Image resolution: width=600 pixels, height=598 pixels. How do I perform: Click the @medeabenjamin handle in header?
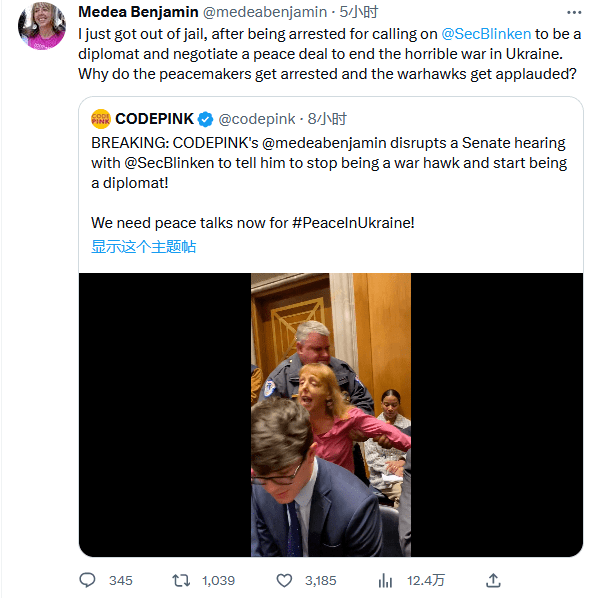[264, 12]
